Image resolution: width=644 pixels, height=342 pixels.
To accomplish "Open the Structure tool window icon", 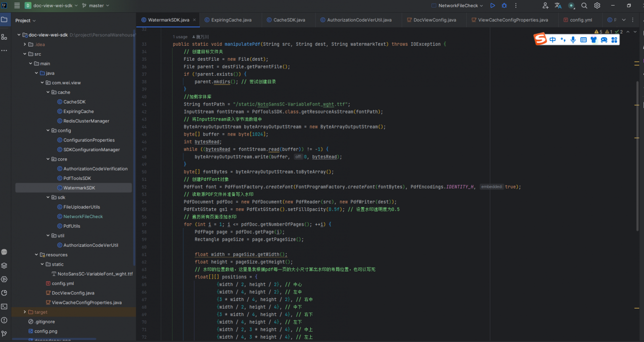I will (4, 36).
